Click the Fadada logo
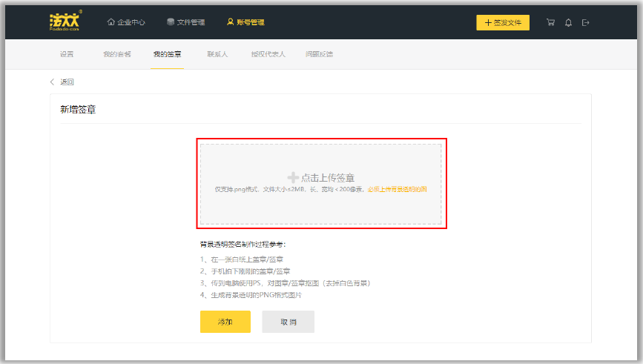The height and width of the screenshot is (364, 643). pos(65,21)
